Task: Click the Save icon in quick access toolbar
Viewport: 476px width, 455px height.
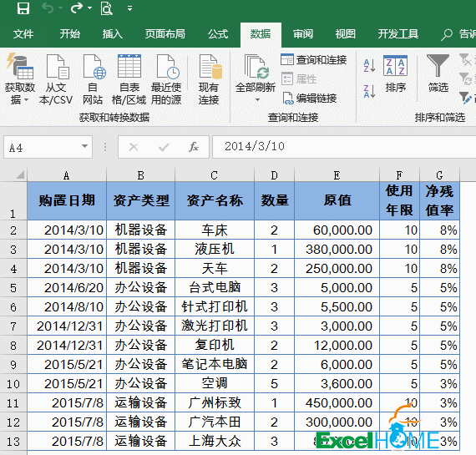Action: tap(23, 8)
